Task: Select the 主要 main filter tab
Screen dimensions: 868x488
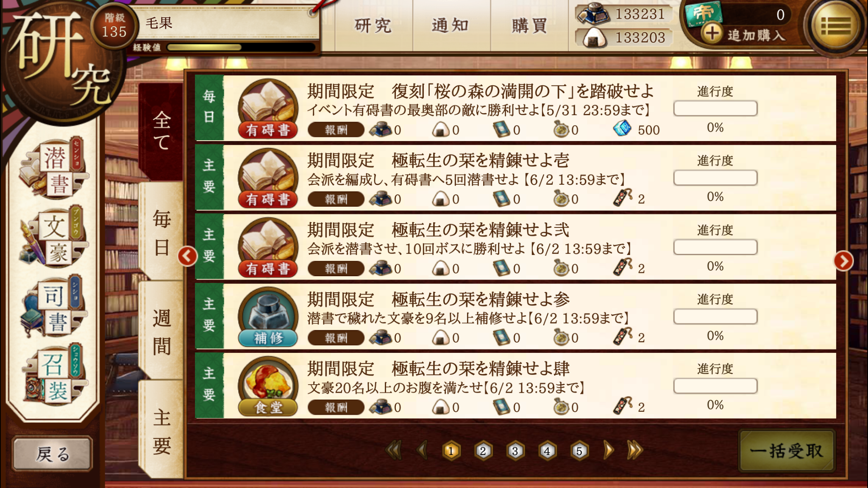Action: [161, 431]
